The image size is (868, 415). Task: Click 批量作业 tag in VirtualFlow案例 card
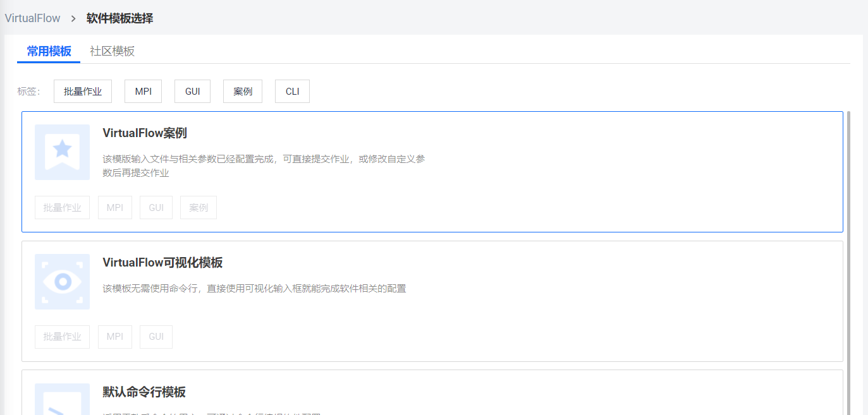(62, 207)
